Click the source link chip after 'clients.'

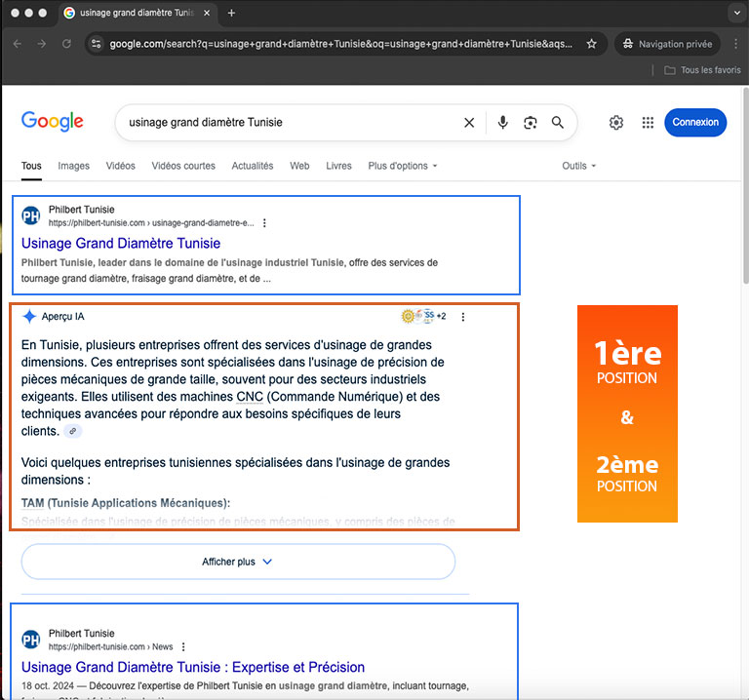72,431
